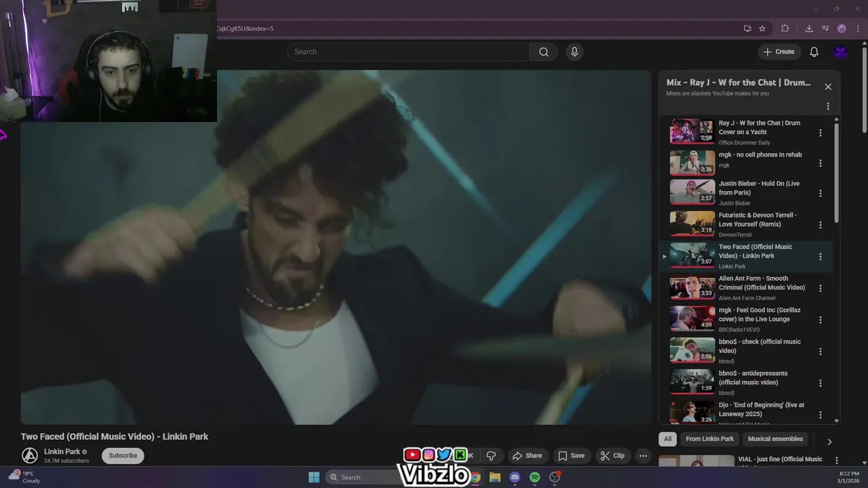Play Love Yourself Remix thumbnail
Screen dimensions: 868x488
tap(692, 224)
